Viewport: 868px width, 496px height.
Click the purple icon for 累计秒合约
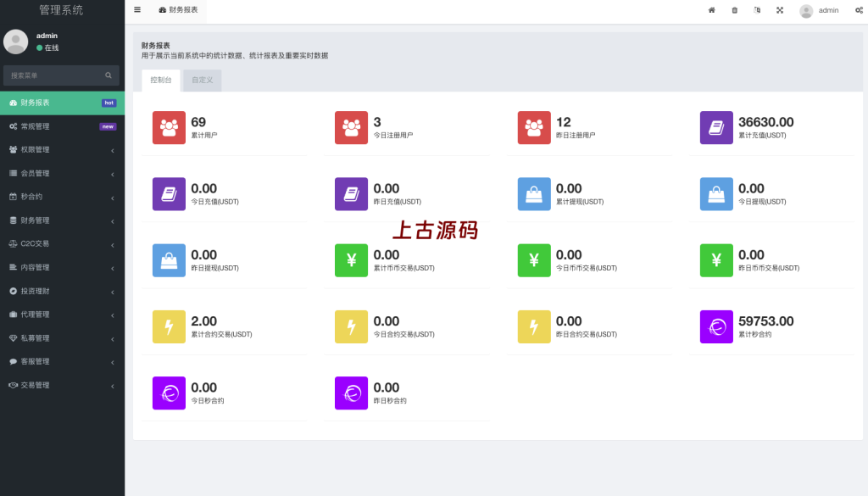pos(716,326)
